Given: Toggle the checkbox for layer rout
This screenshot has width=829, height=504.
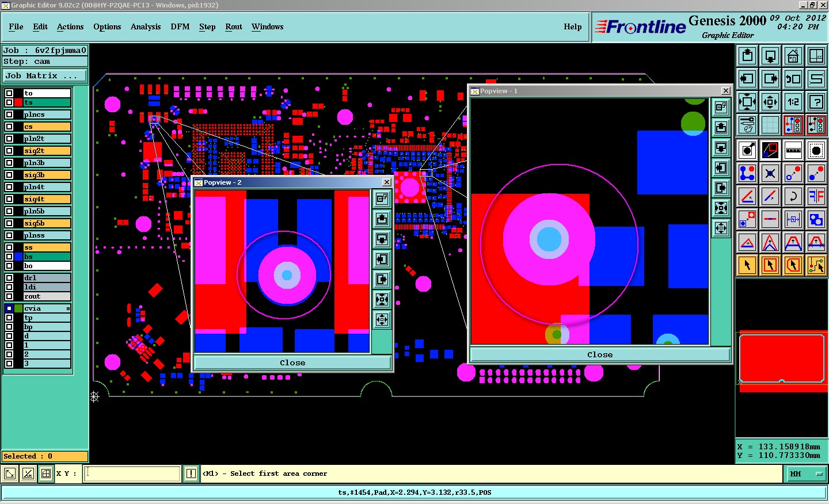Looking at the screenshot, I should coord(9,296).
